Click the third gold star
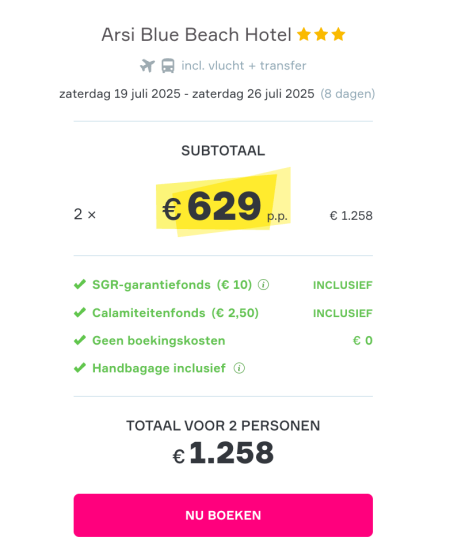The width and height of the screenshot is (450, 549). point(338,35)
